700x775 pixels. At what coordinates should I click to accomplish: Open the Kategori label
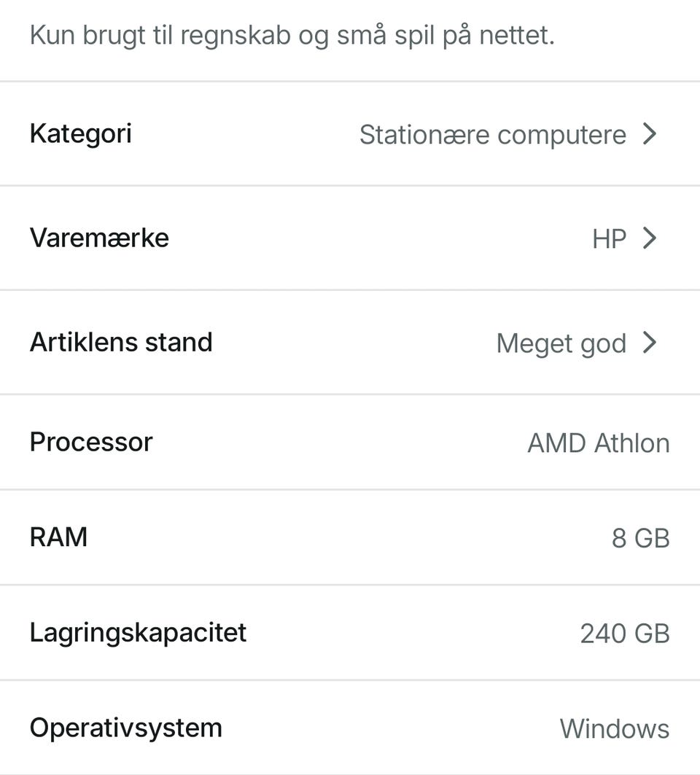80,134
